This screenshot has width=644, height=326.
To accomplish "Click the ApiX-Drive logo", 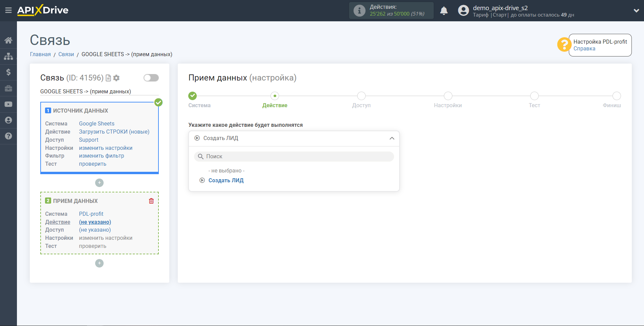I will pos(43,10).
